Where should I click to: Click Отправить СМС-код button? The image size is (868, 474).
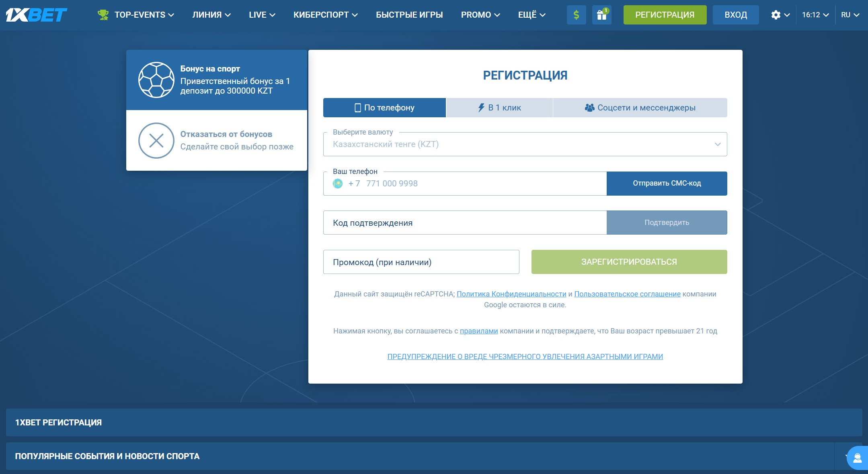tap(667, 184)
